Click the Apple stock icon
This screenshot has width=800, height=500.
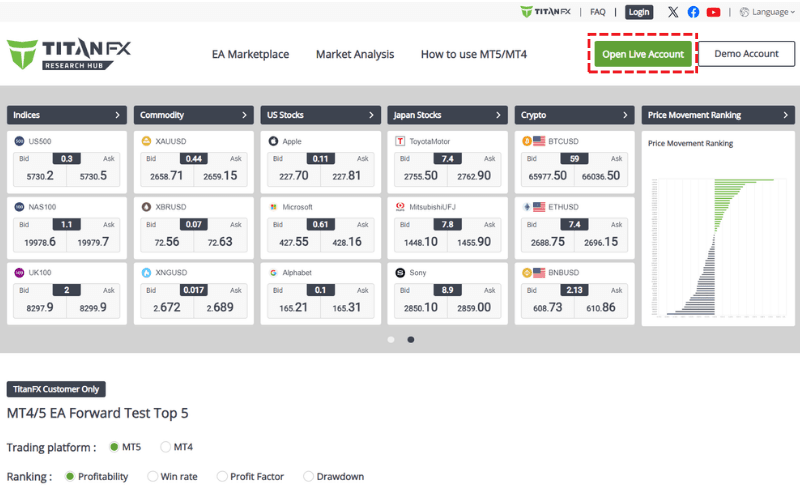(273, 141)
